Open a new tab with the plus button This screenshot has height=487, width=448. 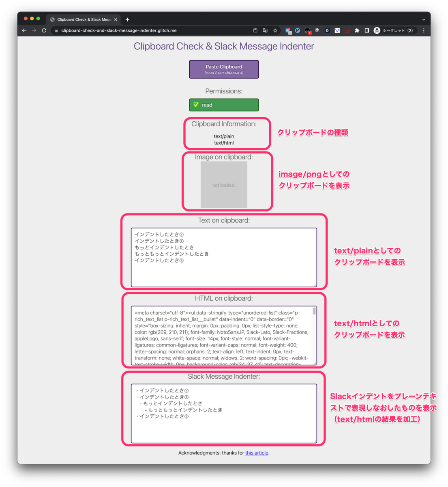click(127, 19)
